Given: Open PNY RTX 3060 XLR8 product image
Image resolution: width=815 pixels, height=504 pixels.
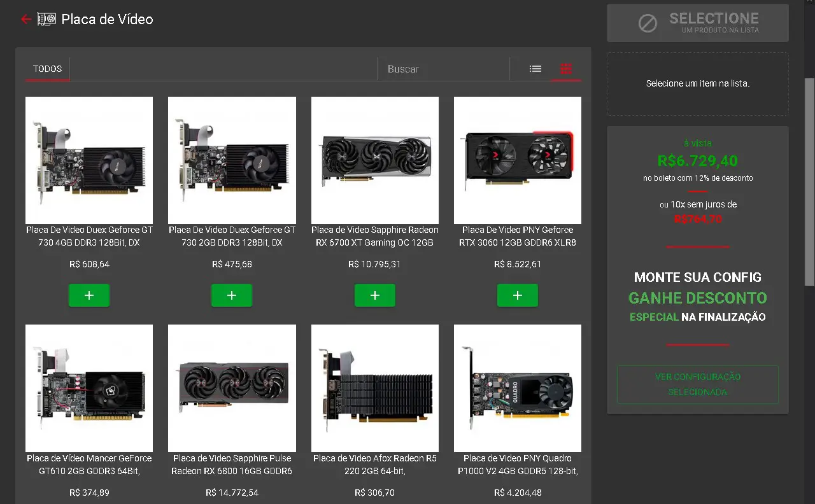Looking at the screenshot, I should [518, 160].
